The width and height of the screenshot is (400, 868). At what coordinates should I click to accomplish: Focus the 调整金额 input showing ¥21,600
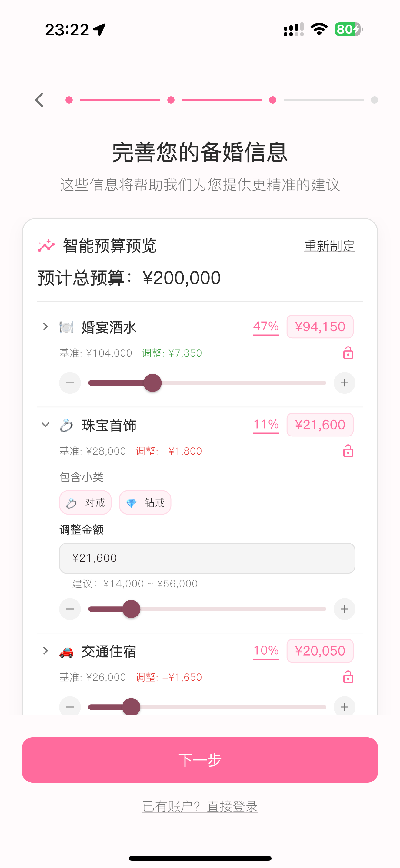207,558
